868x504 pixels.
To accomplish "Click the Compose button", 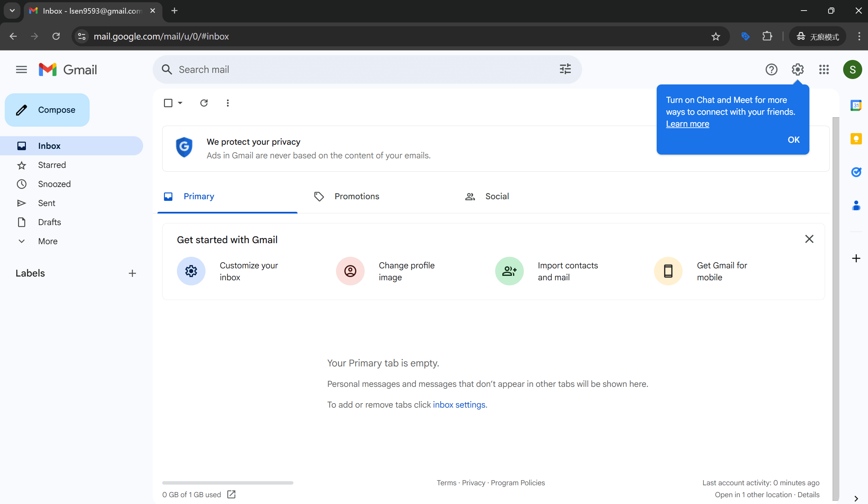I will click(x=47, y=110).
